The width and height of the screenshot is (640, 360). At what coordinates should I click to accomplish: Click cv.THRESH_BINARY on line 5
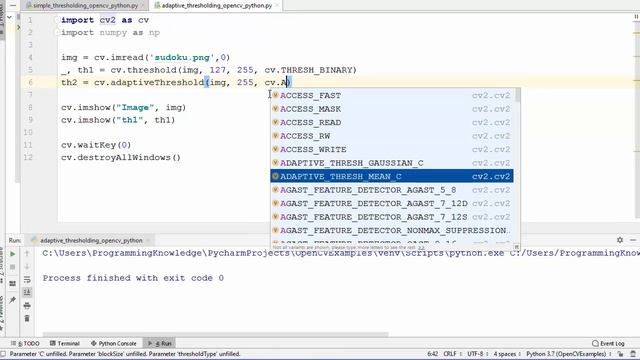[x=308, y=70]
